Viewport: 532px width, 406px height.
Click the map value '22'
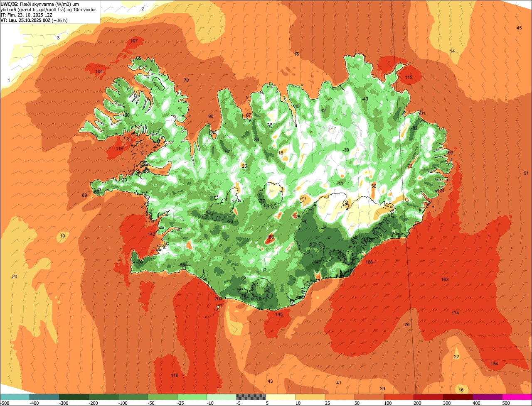[x=456, y=357]
